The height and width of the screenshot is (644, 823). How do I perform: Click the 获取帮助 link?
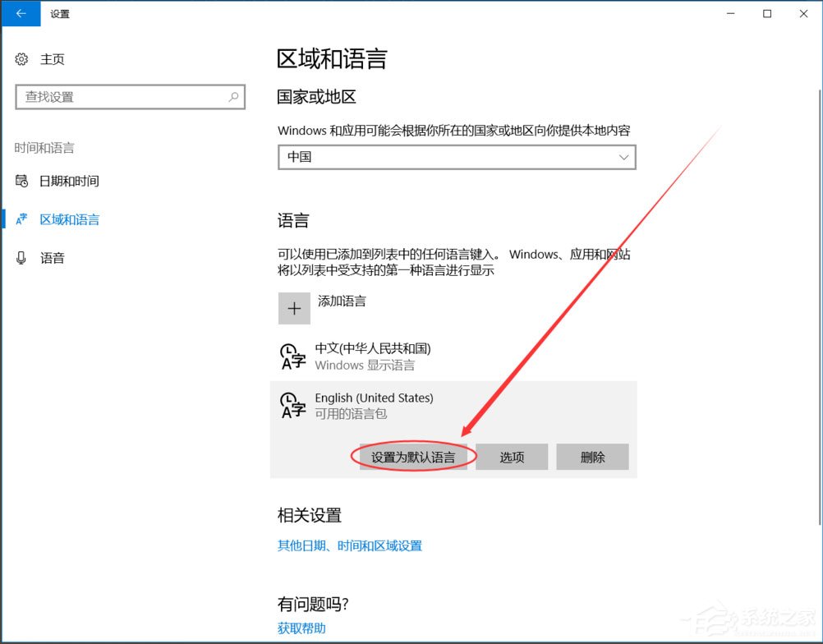click(x=297, y=628)
